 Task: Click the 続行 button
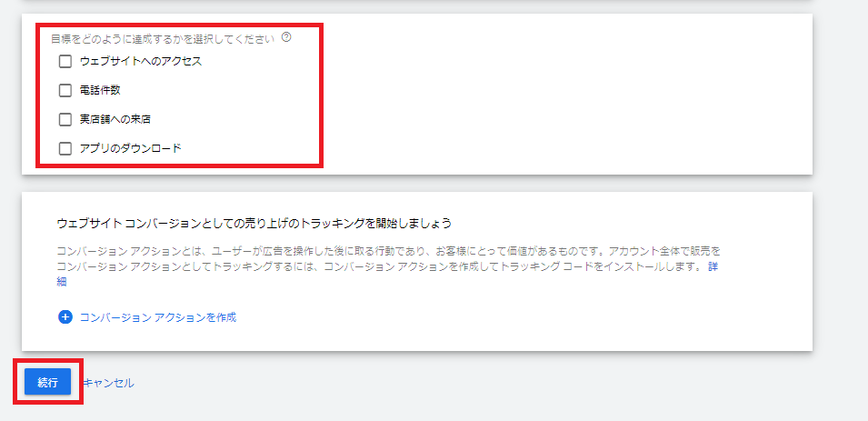(47, 382)
